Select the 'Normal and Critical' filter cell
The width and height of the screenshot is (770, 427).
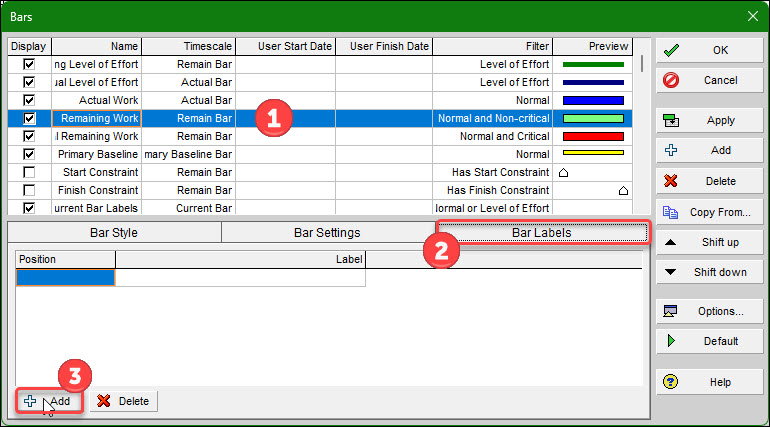point(493,136)
